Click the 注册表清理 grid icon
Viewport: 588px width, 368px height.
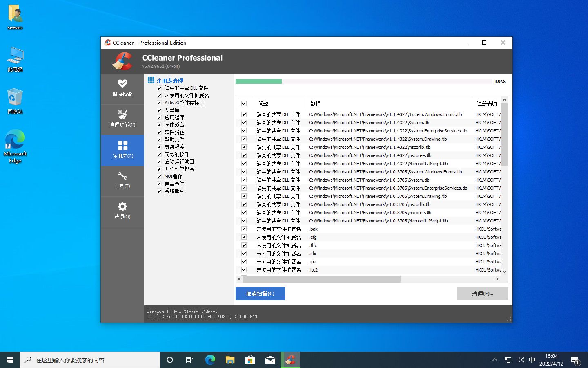click(x=151, y=80)
